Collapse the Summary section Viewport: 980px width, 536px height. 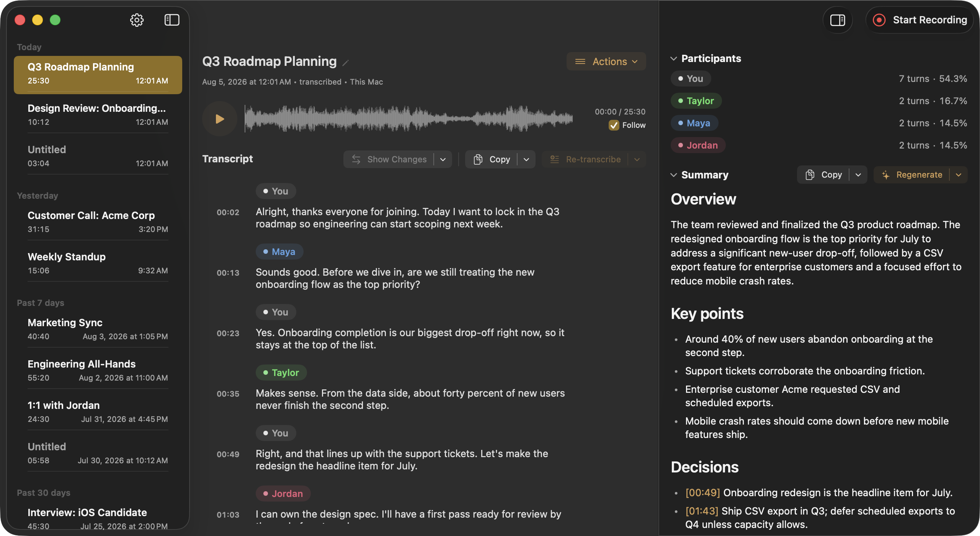click(x=674, y=175)
